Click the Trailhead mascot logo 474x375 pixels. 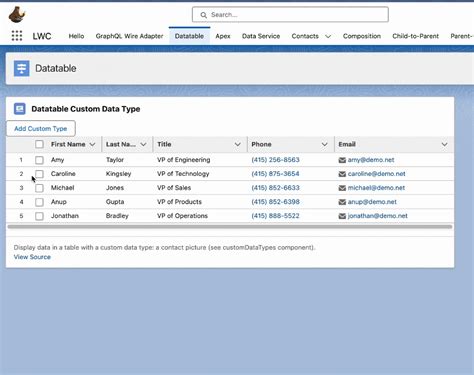click(17, 15)
